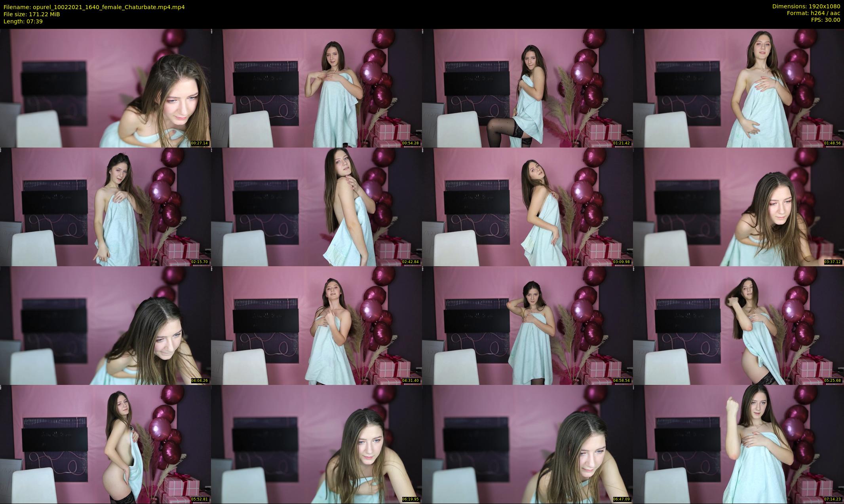Select the frame stamped 06:19.95
This screenshot has height=504, width=844.
tap(316, 444)
